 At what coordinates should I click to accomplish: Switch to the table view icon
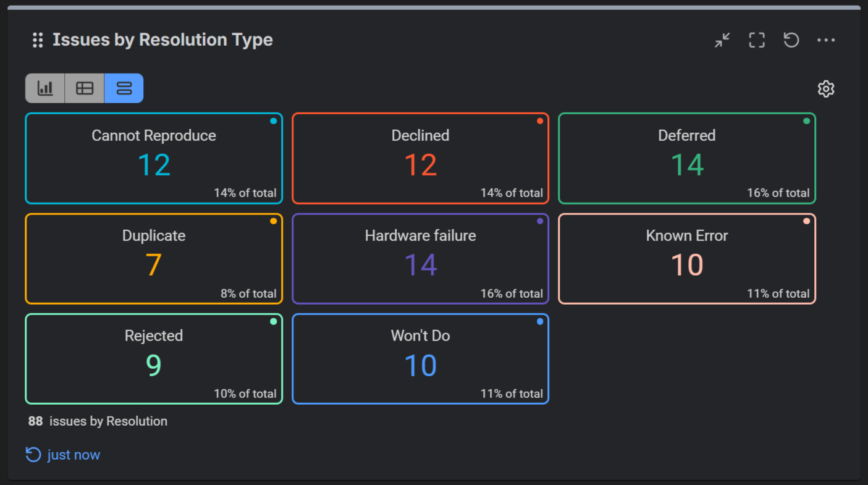coord(84,88)
